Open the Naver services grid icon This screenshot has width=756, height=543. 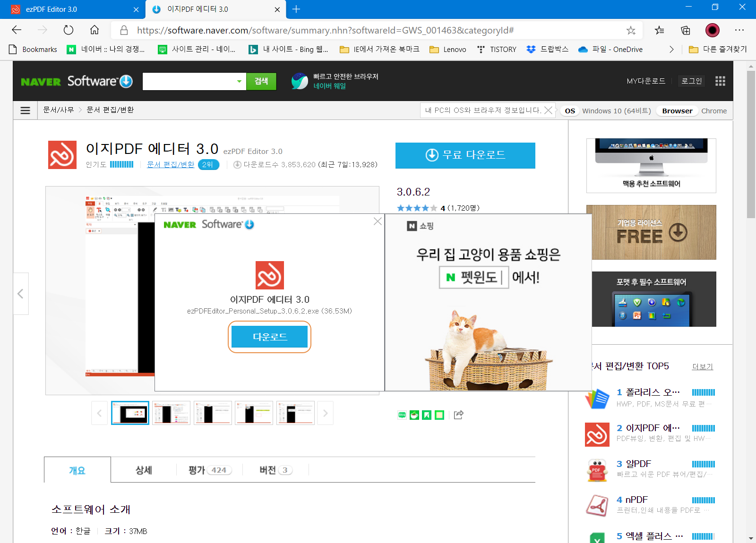pyautogui.click(x=720, y=81)
